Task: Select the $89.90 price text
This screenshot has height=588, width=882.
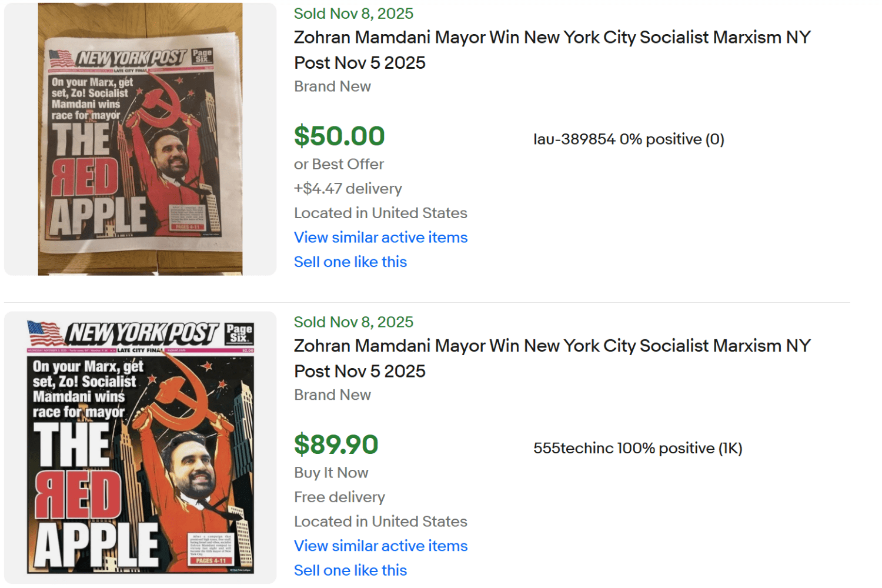Action: 336,445
